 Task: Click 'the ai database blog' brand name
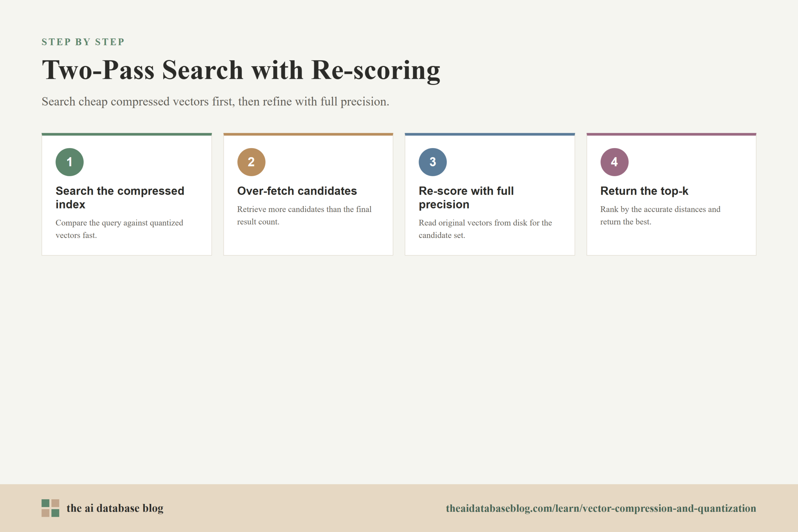[x=115, y=508]
